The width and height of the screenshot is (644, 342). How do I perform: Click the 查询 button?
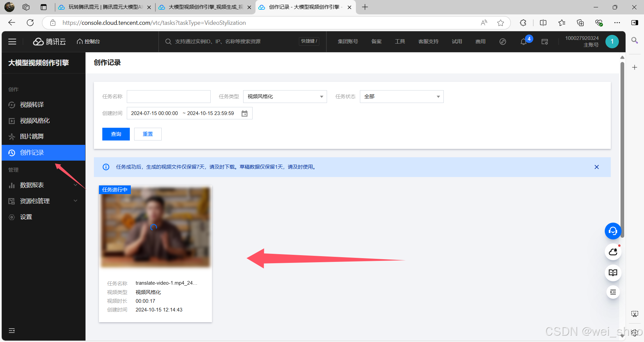(x=116, y=134)
